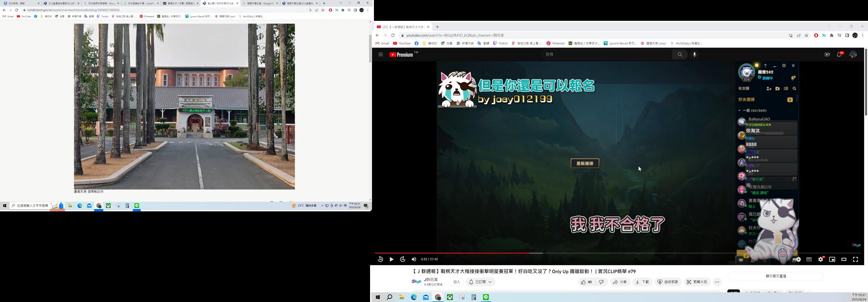868x302 pixels.
Task: Bookmark nchdb page with star icon
Action: click(x=323, y=10)
